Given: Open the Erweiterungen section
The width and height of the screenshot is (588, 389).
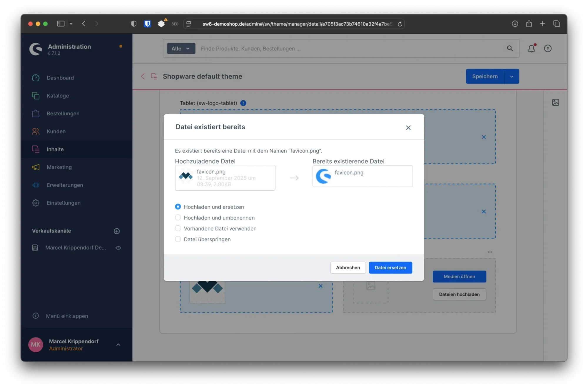Looking at the screenshot, I should [x=65, y=185].
